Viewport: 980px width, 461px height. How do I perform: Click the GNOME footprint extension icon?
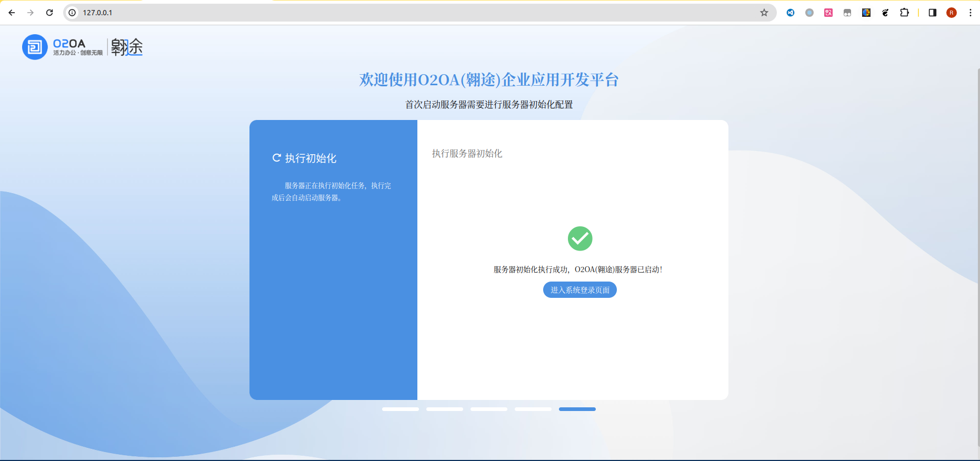(x=885, y=13)
